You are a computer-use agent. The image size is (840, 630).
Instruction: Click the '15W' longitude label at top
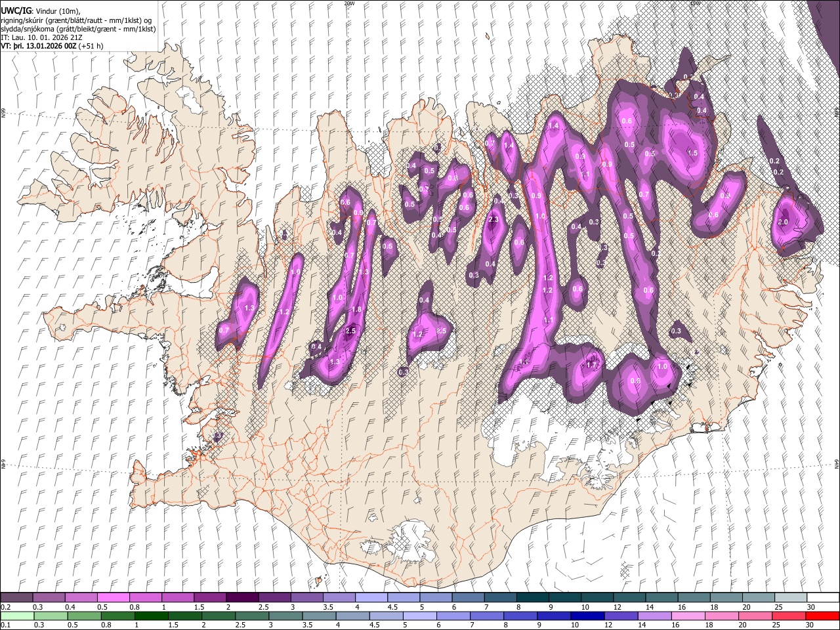click(x=694, y=3)
